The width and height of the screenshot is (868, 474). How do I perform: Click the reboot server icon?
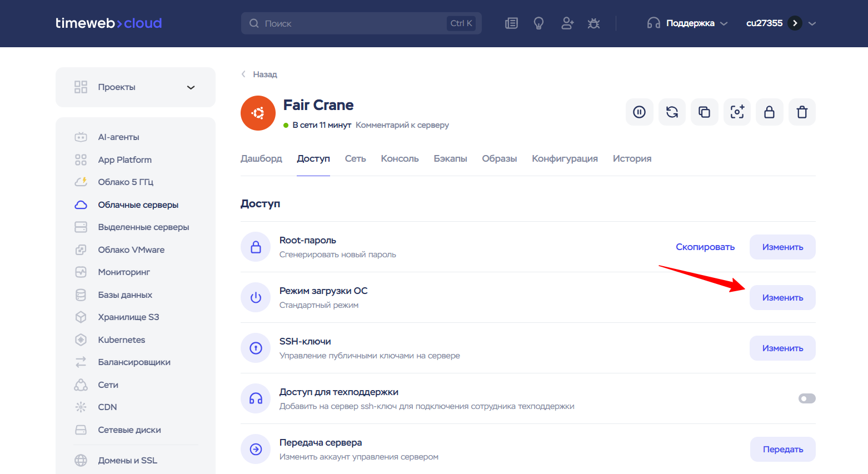672,112
